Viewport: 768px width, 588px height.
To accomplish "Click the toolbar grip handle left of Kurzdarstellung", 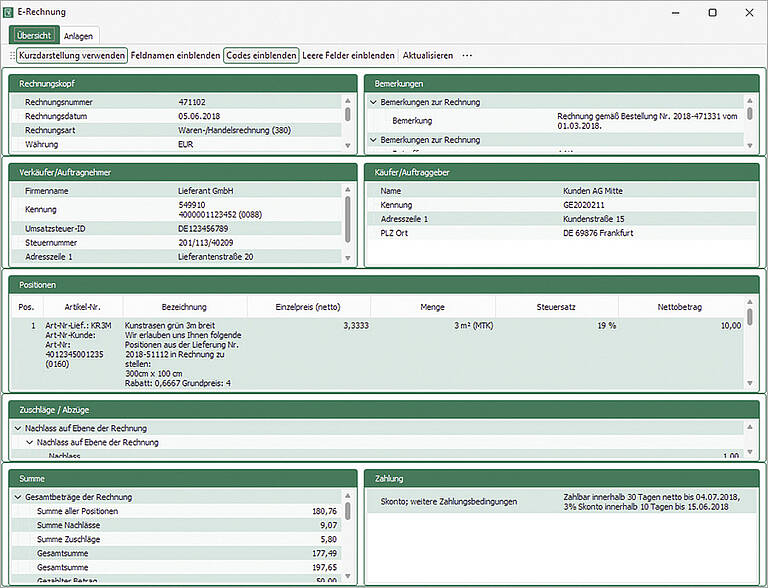I will [13, 55].
